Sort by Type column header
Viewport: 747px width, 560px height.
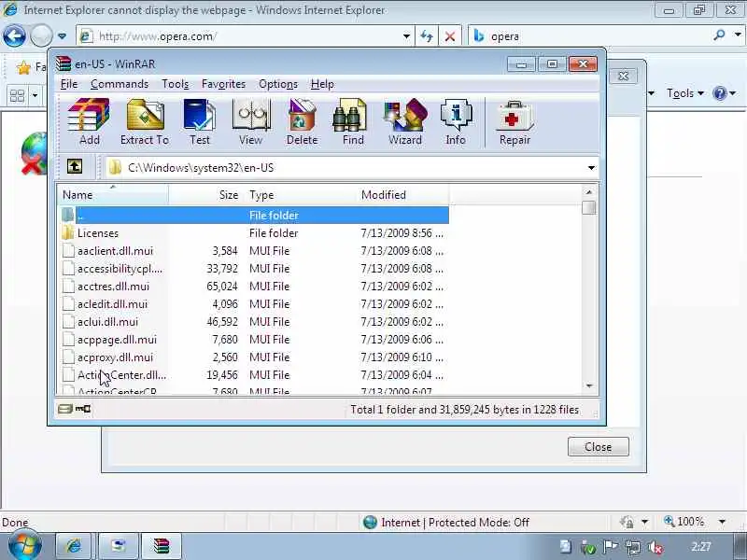tap(302, 195)
